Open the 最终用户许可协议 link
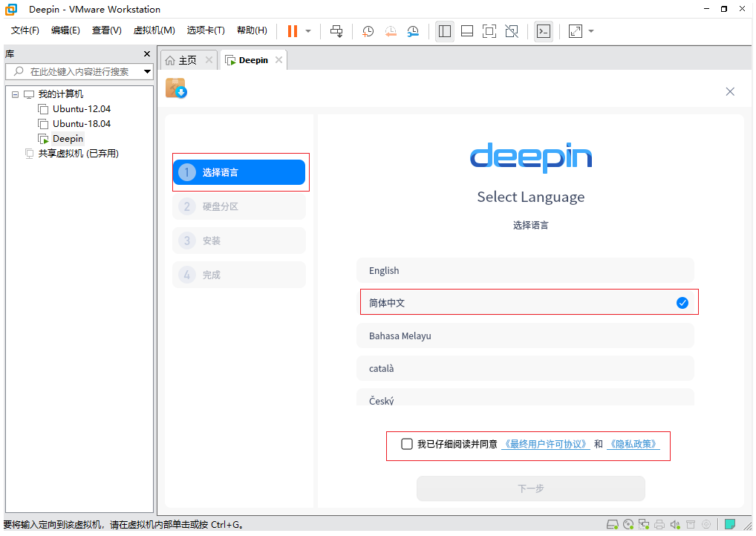756x536 pixels. [x=546, y=444]
